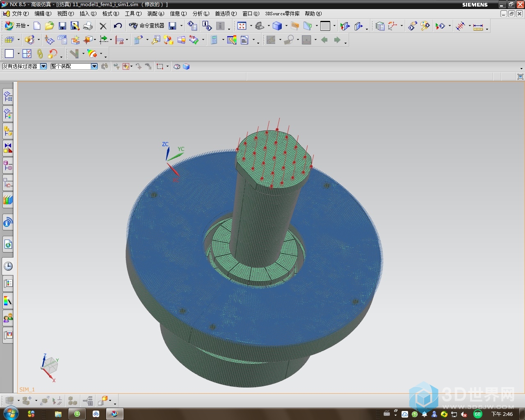This screenshot has height=420, width=525.
Task: Click the 3D mesh cube grid icon
Action: (9, 40)
